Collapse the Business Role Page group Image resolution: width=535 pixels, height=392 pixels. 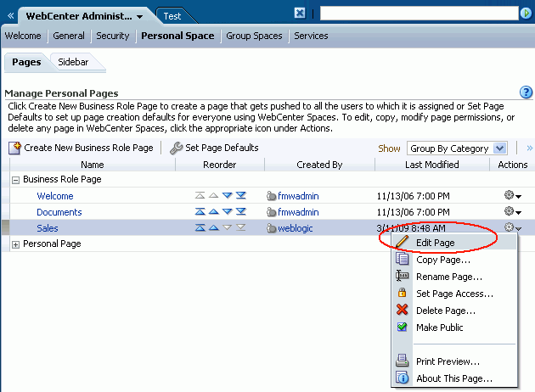[x=15, y=180]
